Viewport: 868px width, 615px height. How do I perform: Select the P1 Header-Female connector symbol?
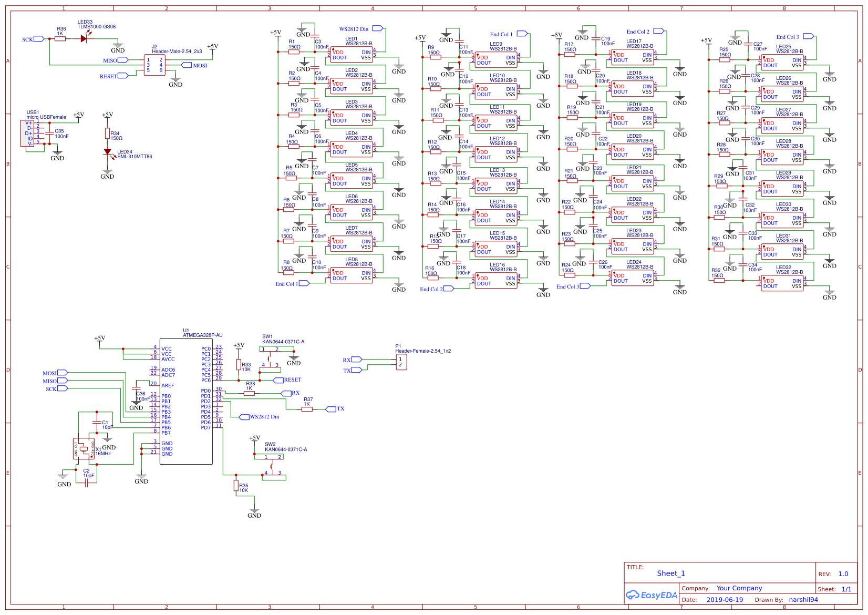click(401, 362)
